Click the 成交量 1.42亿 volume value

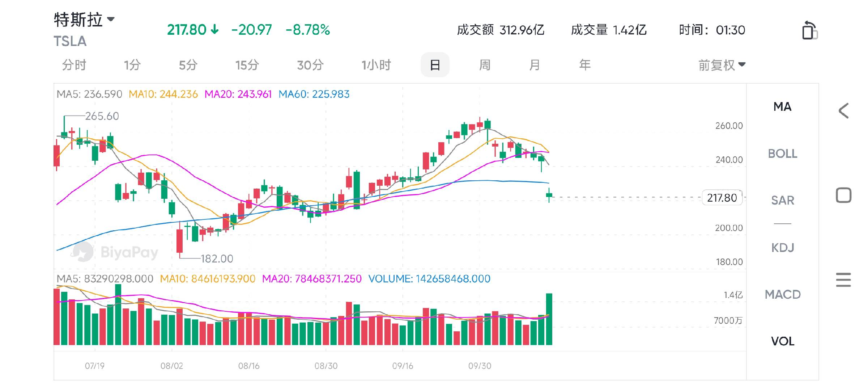pyautogui.click(x=609, y=30)
